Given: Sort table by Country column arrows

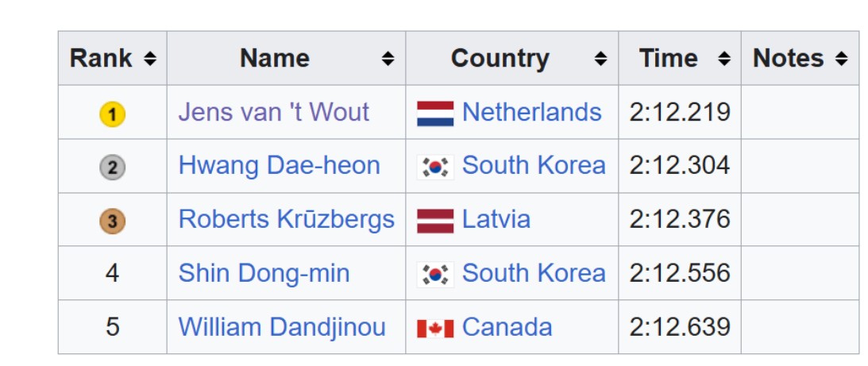Looking at the screenshot, I should click(600, 59).
